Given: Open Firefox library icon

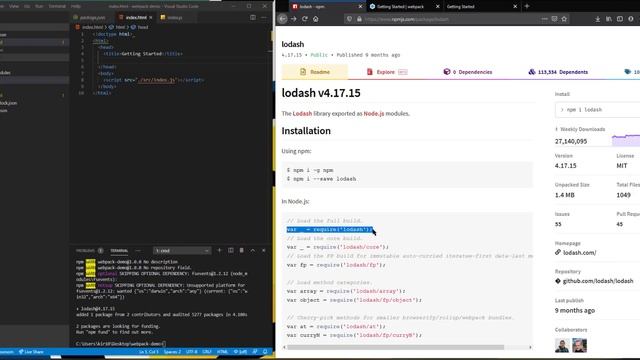Looking at the screenshot, I should [609, 19].
